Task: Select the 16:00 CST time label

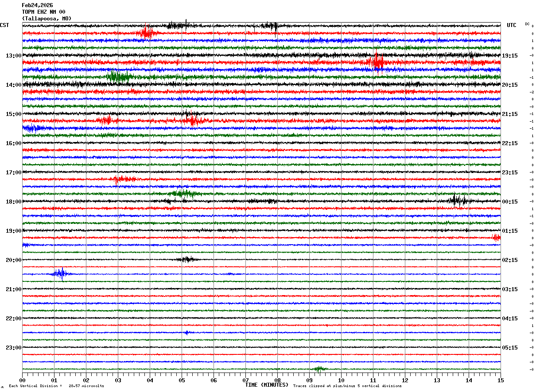Action: coord(13,143)
